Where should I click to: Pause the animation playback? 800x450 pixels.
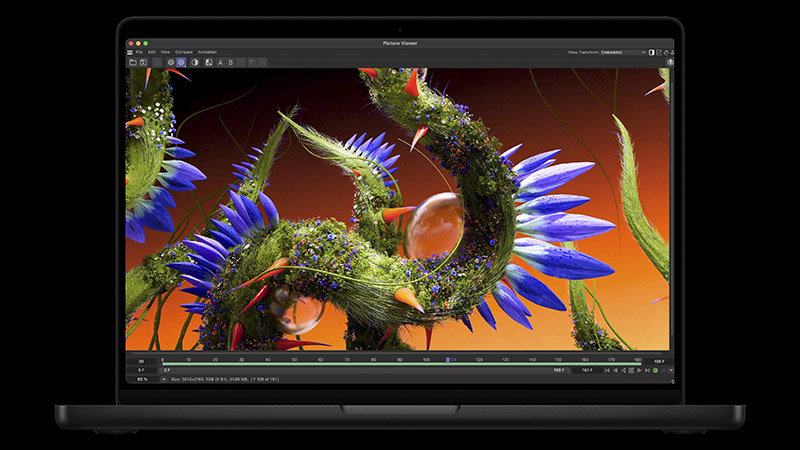tap(631, 370)
